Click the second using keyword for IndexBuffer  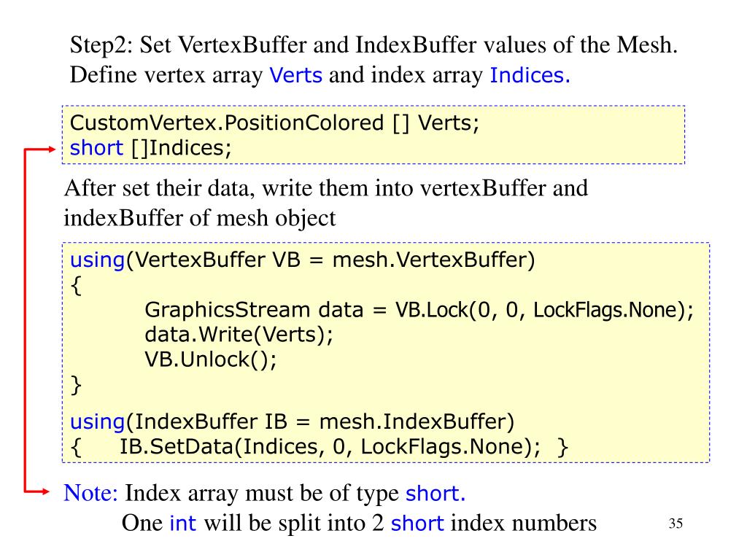pos(97,422)
